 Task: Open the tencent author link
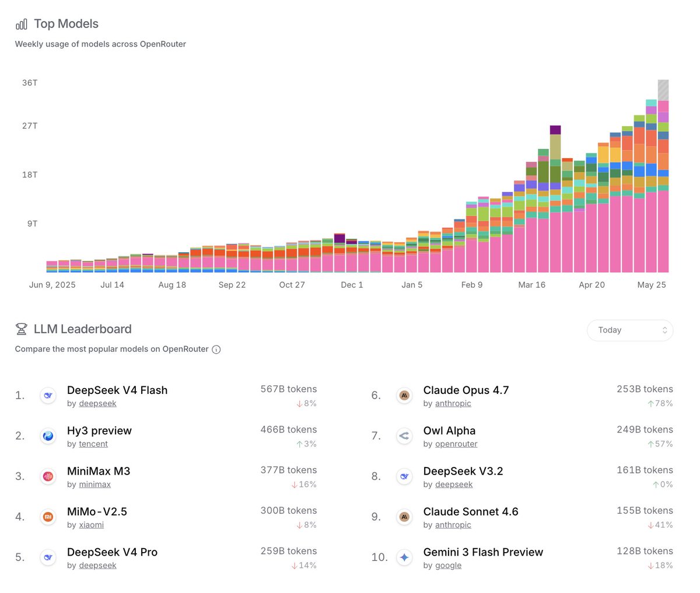pyautogui.click(x=93, y=444)
